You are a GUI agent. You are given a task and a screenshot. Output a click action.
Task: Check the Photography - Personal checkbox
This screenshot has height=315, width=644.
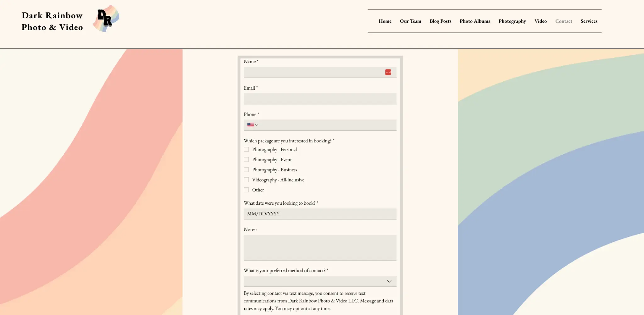tap(246, 149)
